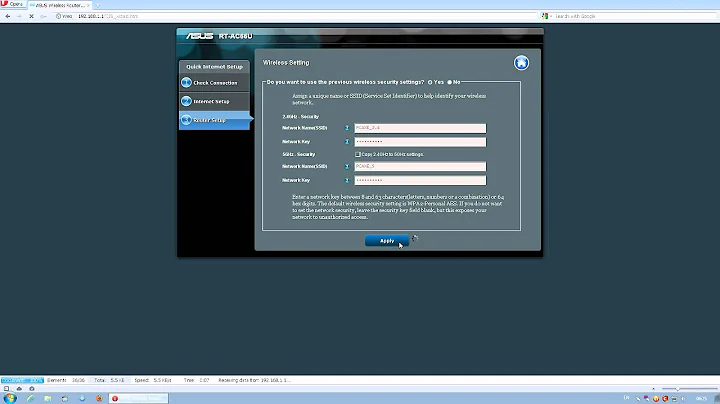Image resolution: width=720 pixels, height=404 pixels.
Task: Click the volume icon in system tray
Action: pyautogui.click(x=683, y=398)
